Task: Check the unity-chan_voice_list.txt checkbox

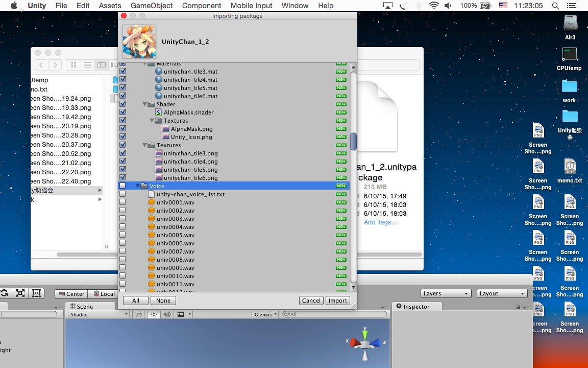Action: point(122,194)
